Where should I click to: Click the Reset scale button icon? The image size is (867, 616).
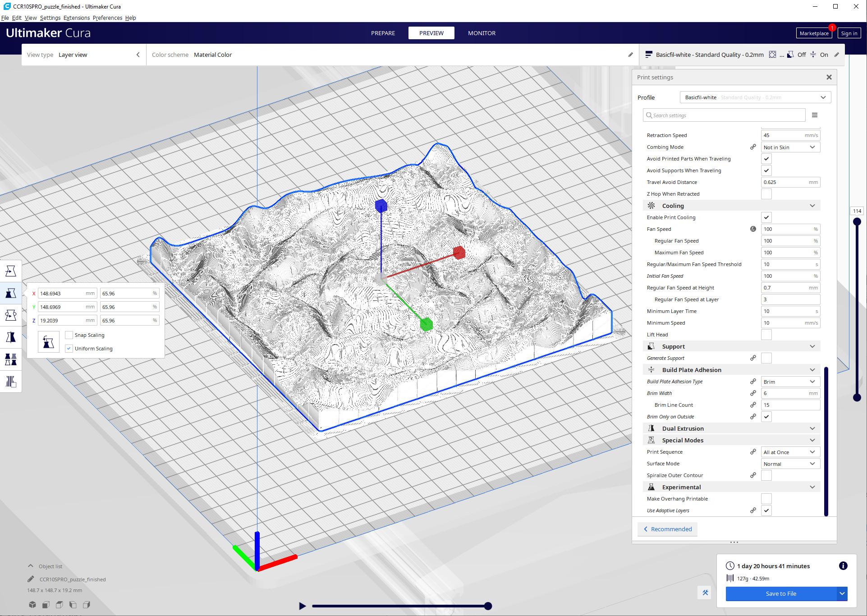49,342
